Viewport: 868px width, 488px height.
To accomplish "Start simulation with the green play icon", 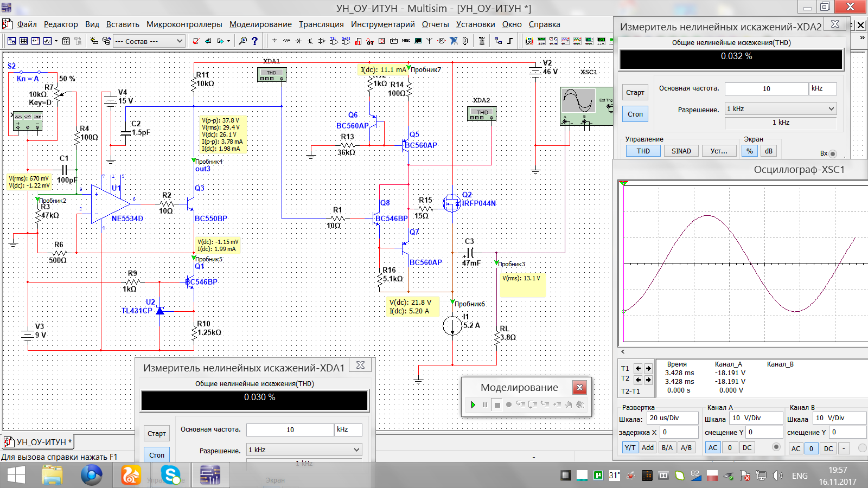I will tap(473, 404).
